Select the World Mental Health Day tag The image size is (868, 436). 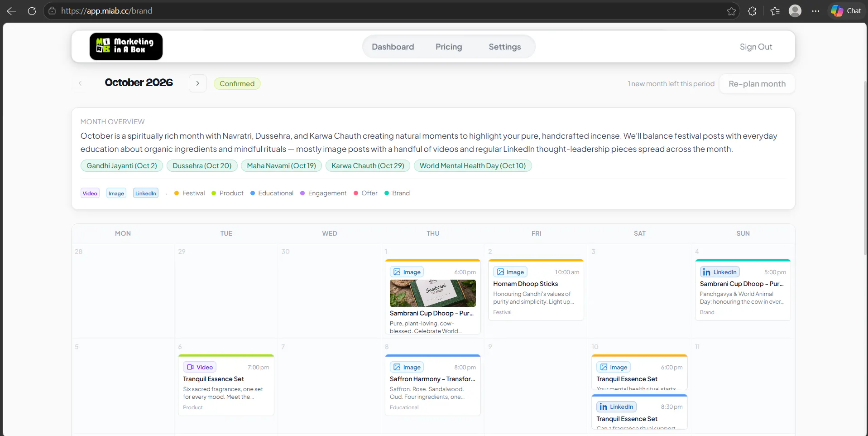[x=473, y=166]
